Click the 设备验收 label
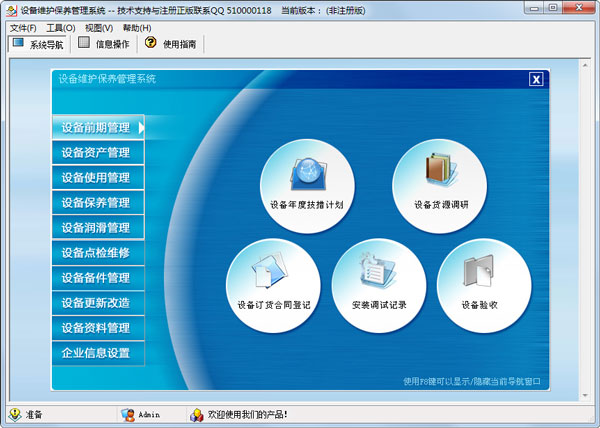The width and height of the screenshot is (600, 428). click(x=479, y=305)
